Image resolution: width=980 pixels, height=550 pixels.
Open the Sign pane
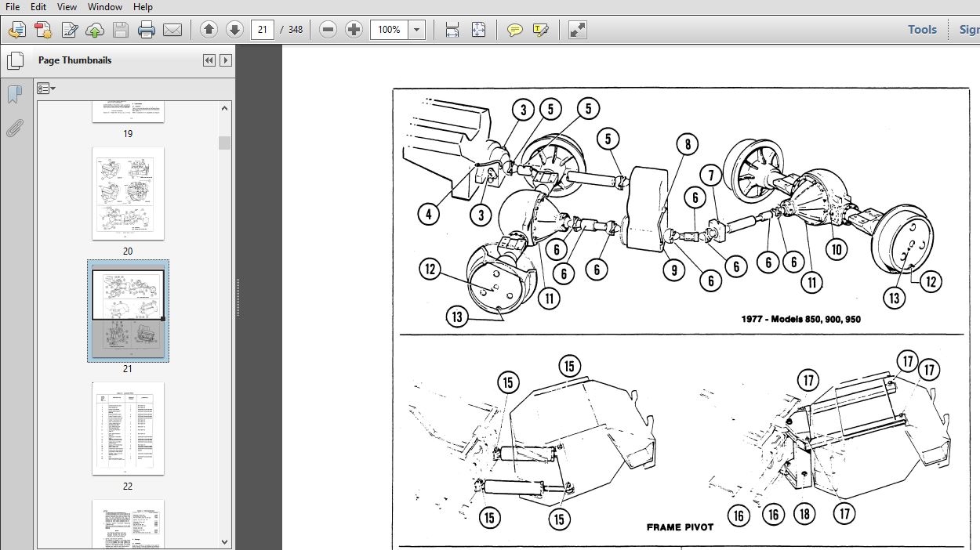[969, 30]
